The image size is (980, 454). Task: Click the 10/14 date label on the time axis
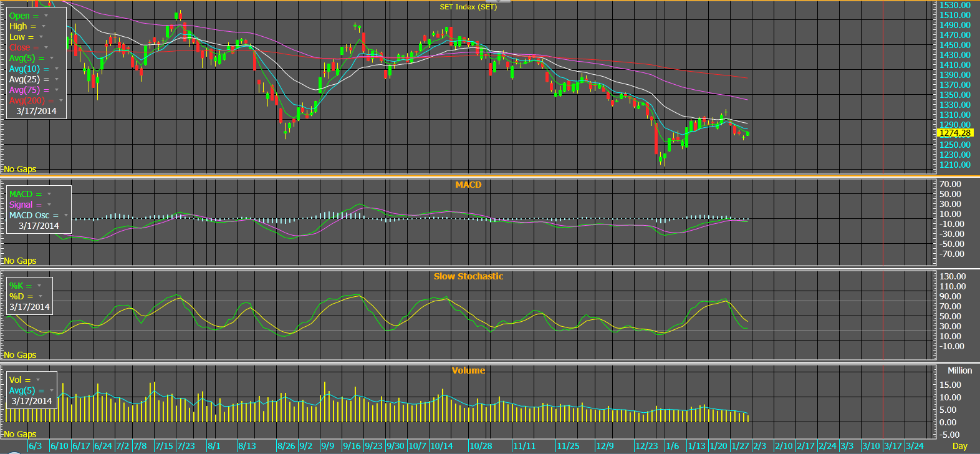(441, 446)
